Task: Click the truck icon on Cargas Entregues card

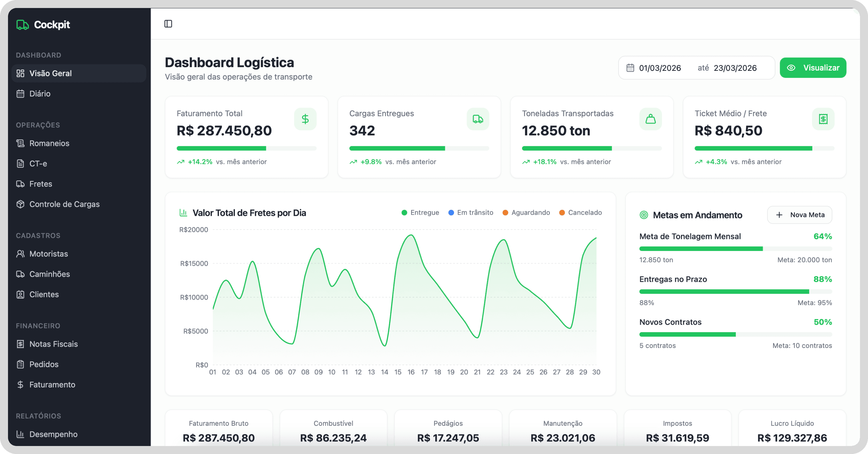Action: tap(477, 119)
